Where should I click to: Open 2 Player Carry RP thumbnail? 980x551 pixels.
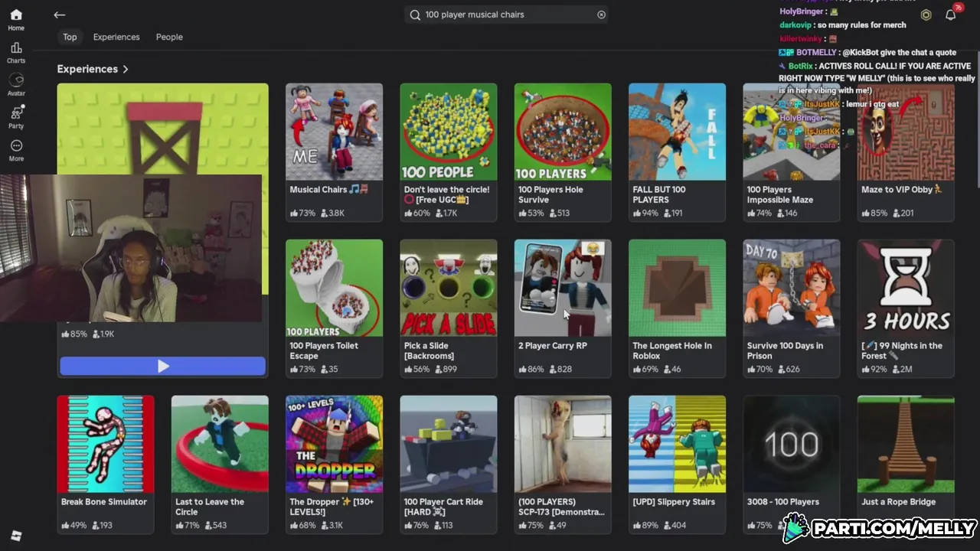pyautogui.click(x=563, y=288)
